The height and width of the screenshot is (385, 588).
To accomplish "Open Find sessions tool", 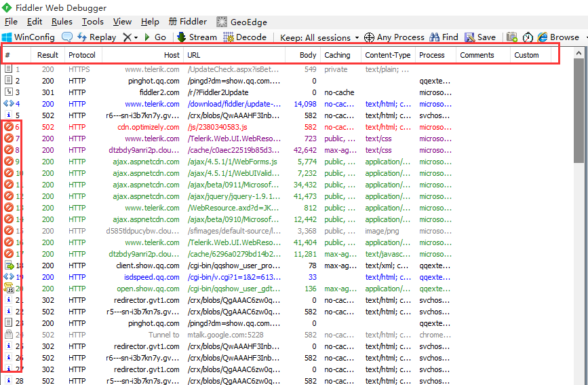I will coord(444,37).
